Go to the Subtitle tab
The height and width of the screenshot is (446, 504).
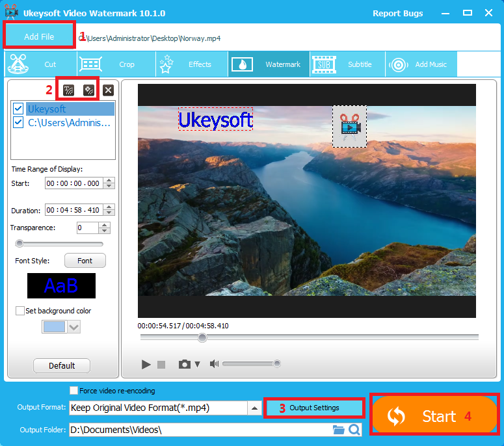347,64
